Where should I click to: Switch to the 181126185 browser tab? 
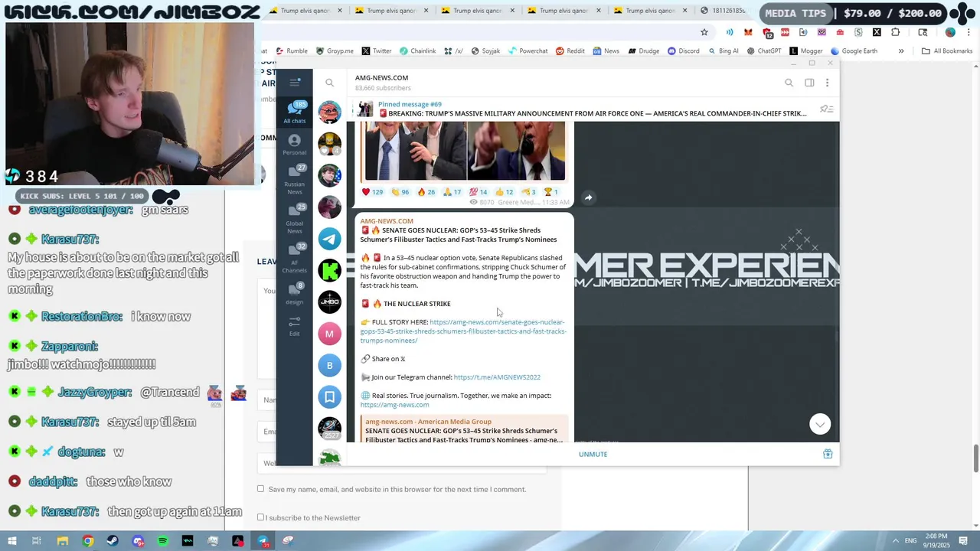(x=724, y=11)
